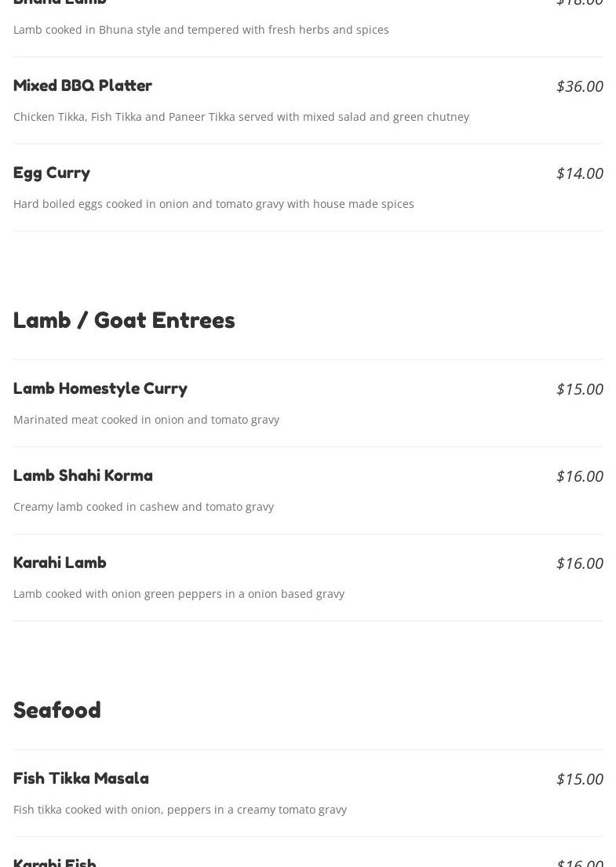Click the Fish tikka creamy tomato gravy description
Screen dimensions: 616x867
coord(180,810)
